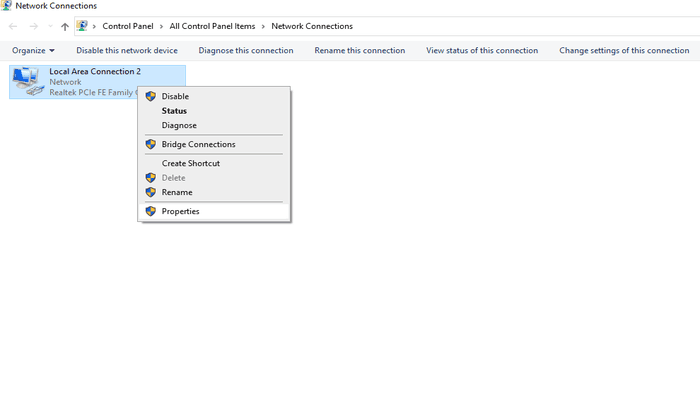The height and width of the screenshot is (394, 700).
Task: Click the shield icon beside Disable
Action: (x=151, y=96)
